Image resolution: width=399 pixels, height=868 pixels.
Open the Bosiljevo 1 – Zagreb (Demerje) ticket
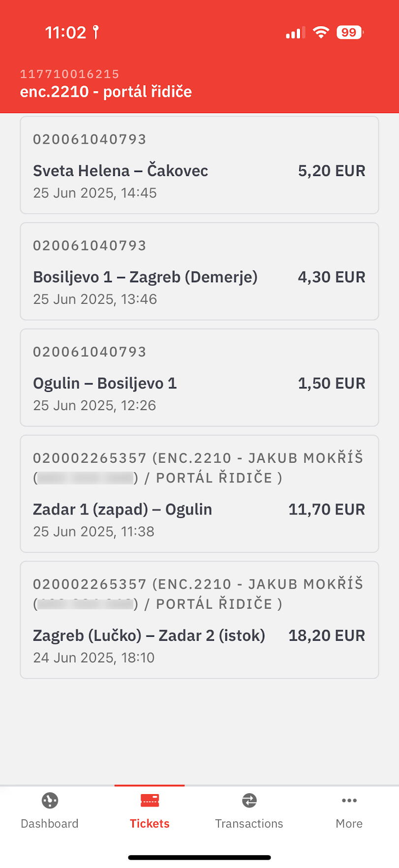point(199,271)
